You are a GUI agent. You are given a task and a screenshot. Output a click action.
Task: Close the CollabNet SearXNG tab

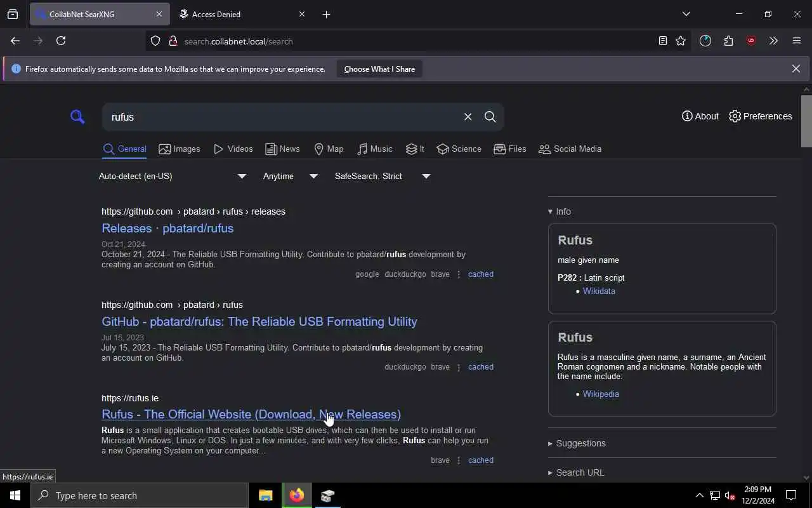coord(159,14)
